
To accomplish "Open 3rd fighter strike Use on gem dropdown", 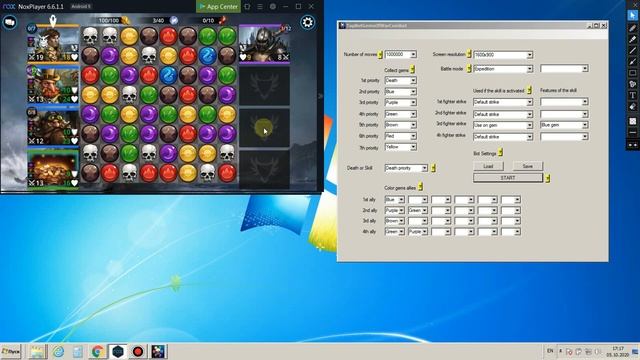I will click(x=503, y=125).
